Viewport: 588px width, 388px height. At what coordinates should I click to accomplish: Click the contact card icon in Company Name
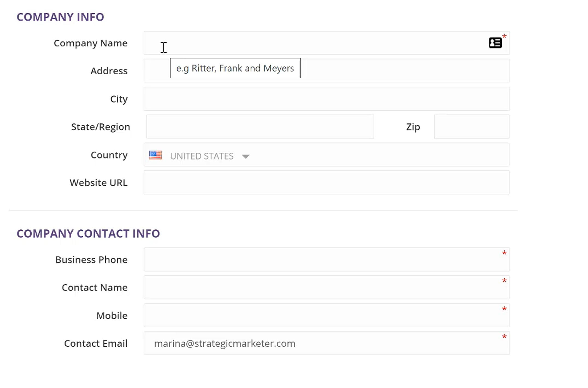point(495,43)
